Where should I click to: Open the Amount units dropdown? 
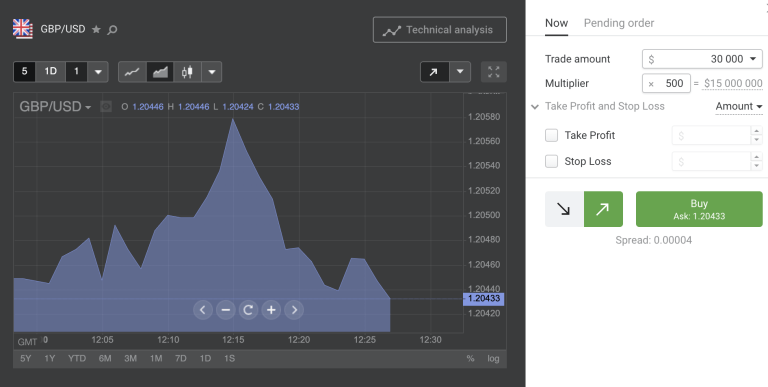pyautogui.click(x=739, y=106)
